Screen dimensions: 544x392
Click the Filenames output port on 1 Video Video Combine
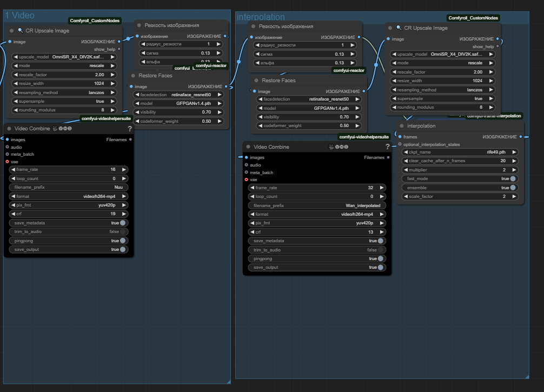(x=130, y=139)
